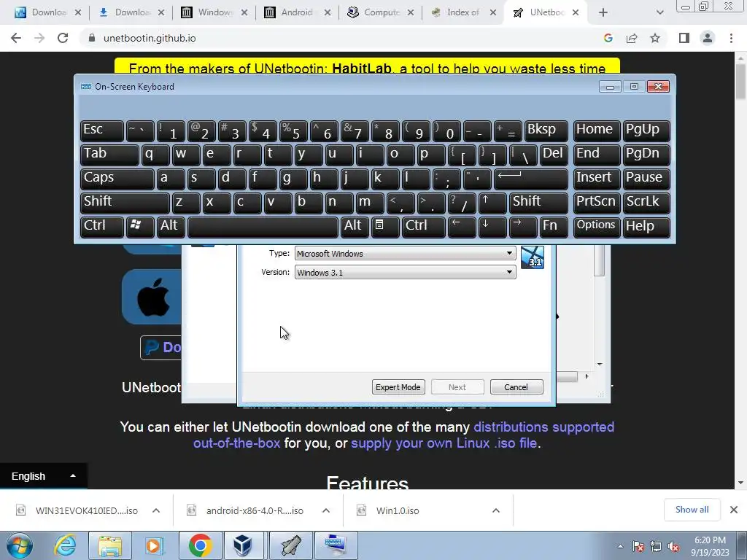Open the Version dropdown (Windows 3.1)

[405, 273]
